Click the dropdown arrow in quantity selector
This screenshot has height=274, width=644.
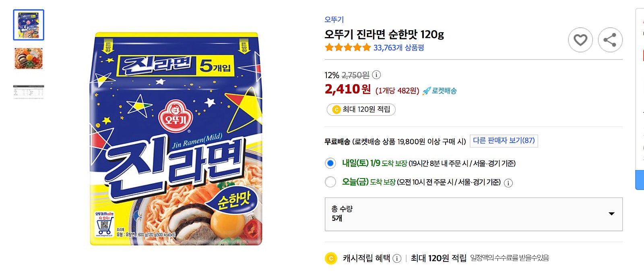point(611,214)
